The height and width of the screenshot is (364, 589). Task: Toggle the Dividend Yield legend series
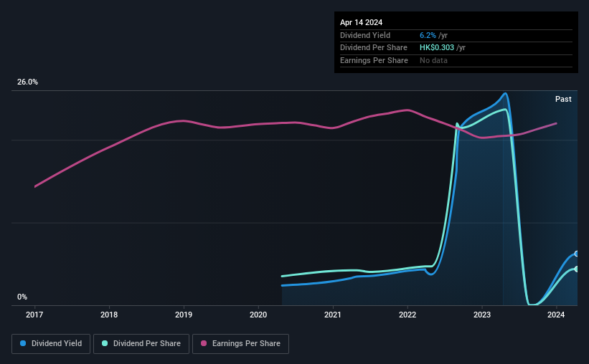pyautogui.click(x=51, y=344)
